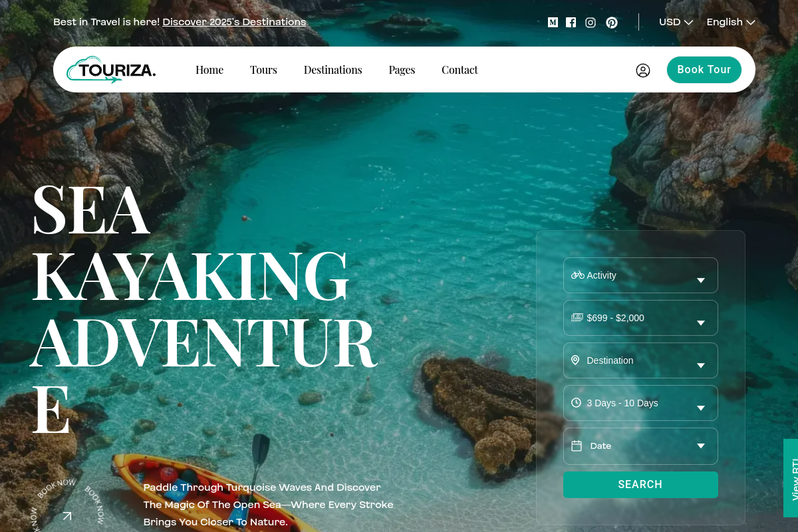
Task: Open the Facebook social icon
Action: pyautogui.click(x=571, y=22)
